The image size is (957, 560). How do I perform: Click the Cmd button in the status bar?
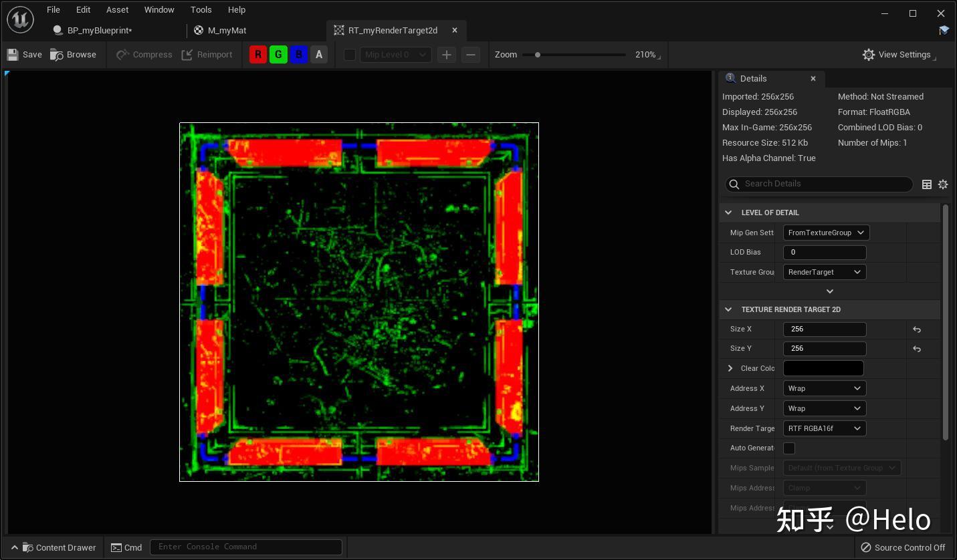click(126, 547)
